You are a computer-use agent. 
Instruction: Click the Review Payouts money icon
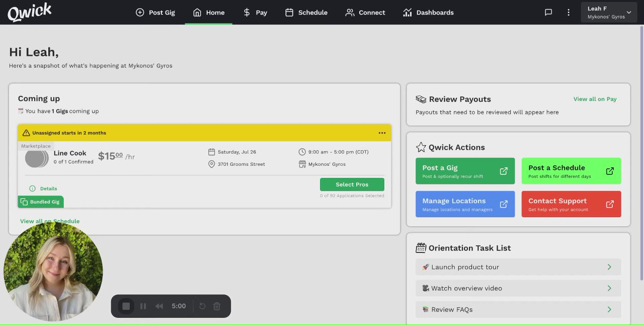421,99
